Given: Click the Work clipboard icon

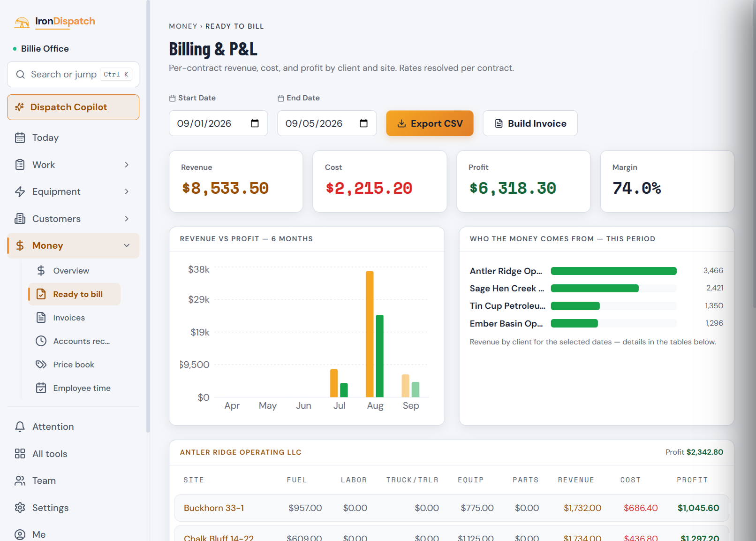Looking at the screenshot, I should pos(20,165).
